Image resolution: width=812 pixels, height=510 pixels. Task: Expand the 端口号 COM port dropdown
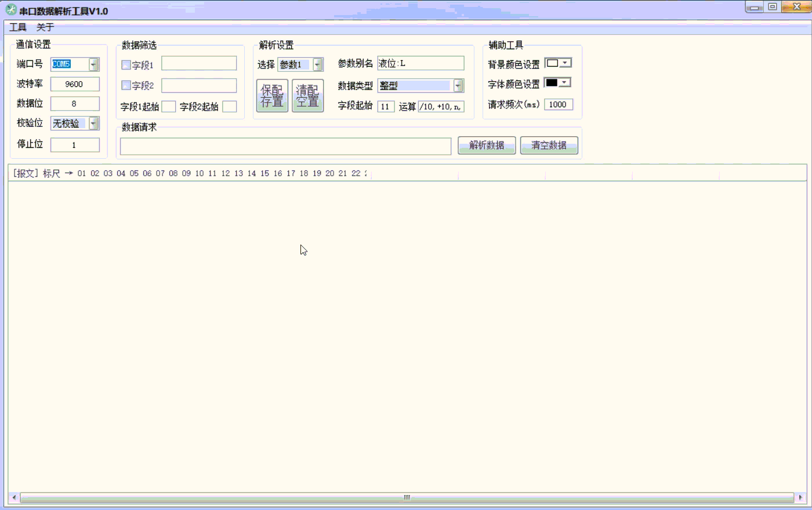click(x=93, y=64)
